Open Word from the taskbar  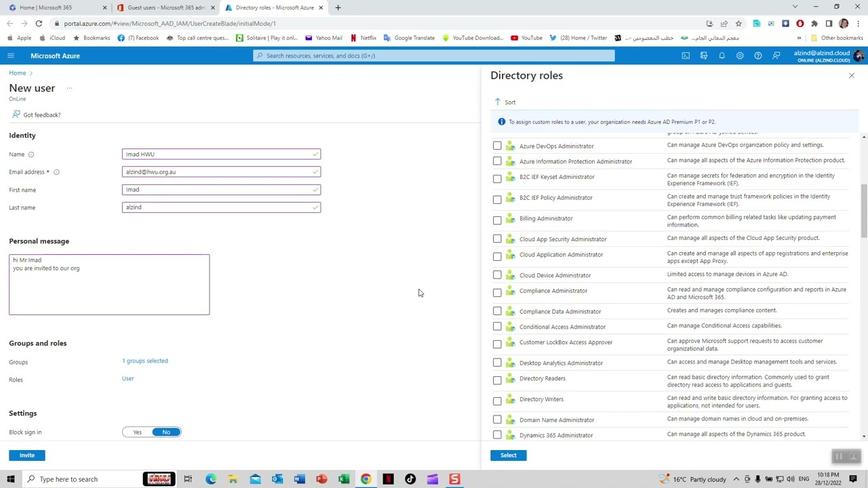299,479
